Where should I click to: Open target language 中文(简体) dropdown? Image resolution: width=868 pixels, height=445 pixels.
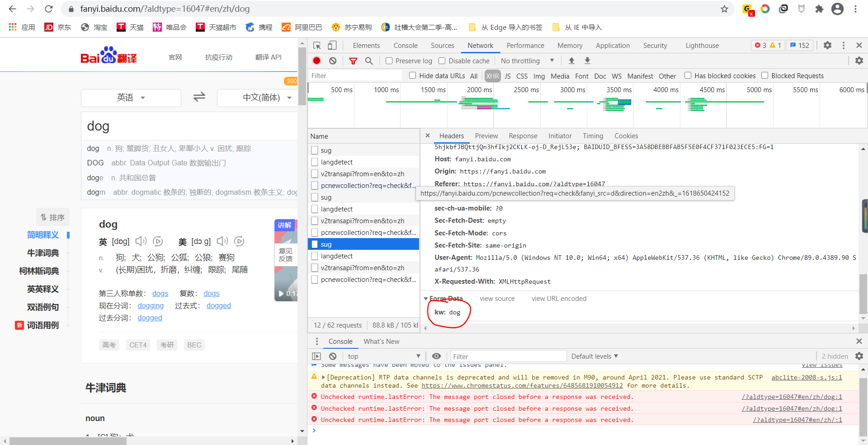click(258, 98)
